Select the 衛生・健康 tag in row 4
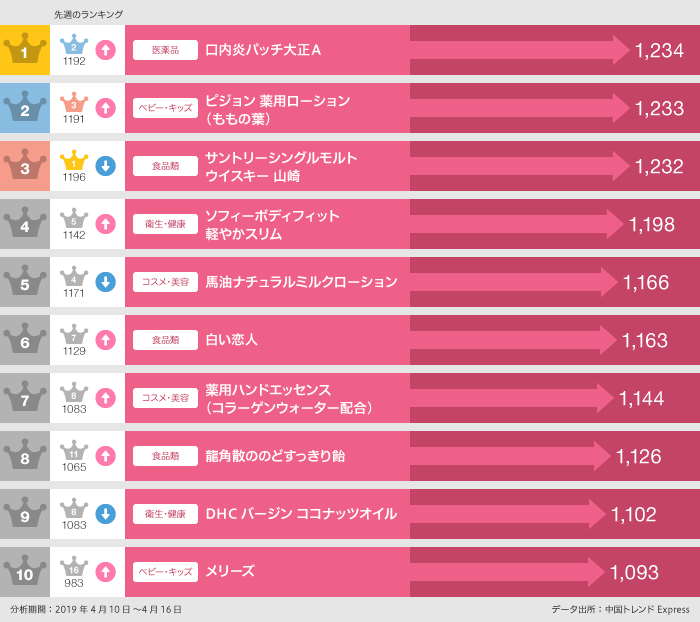This screenshot has width=700, height=622. coord(165,224)
